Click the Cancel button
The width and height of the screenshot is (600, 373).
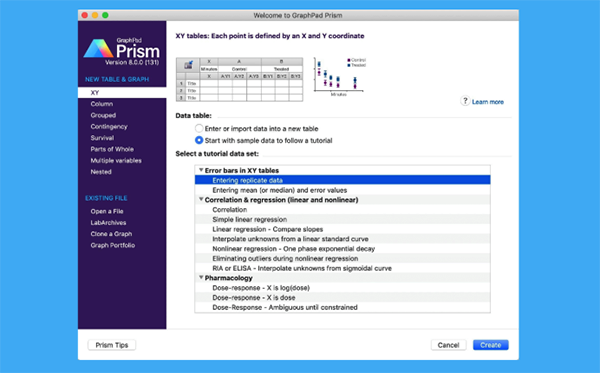click(448, 345)
